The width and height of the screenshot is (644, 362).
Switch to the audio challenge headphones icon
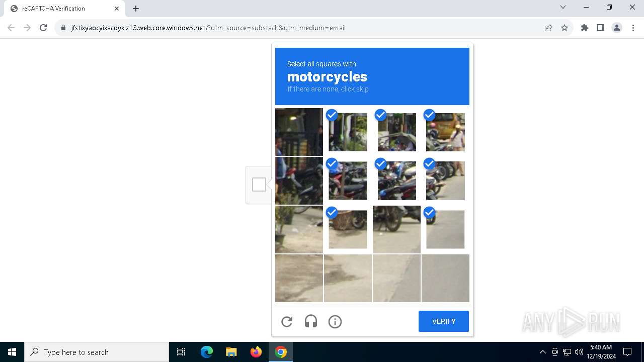click(x=311, y=322)
